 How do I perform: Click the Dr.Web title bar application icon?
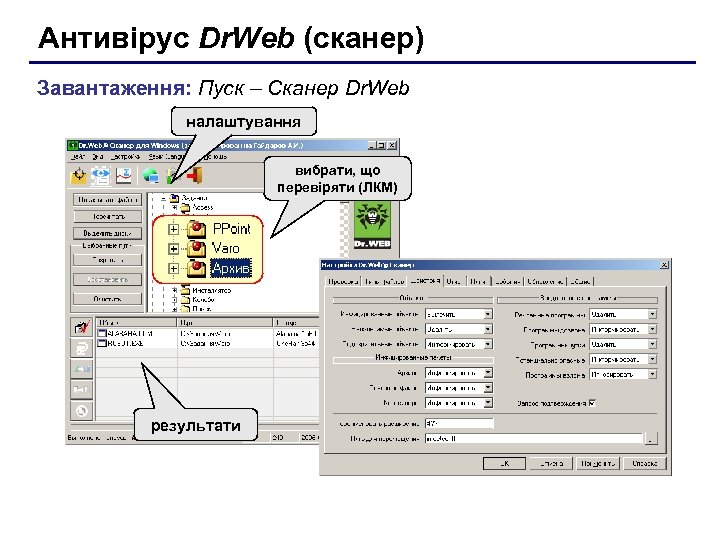coord(72,146)
